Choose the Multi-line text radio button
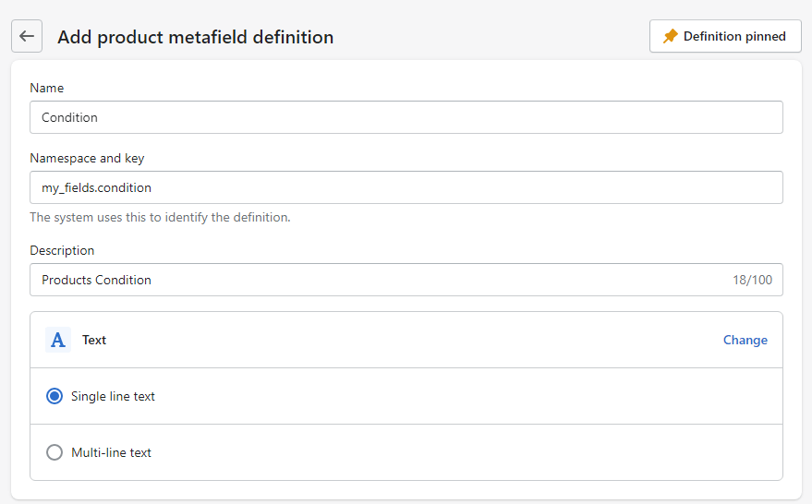812x504 pixels. [x=55, y=452]
